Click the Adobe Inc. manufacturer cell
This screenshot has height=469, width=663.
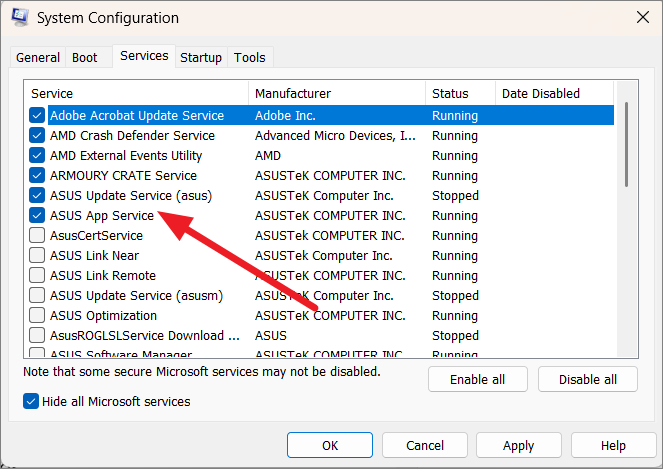click(285, 115)
